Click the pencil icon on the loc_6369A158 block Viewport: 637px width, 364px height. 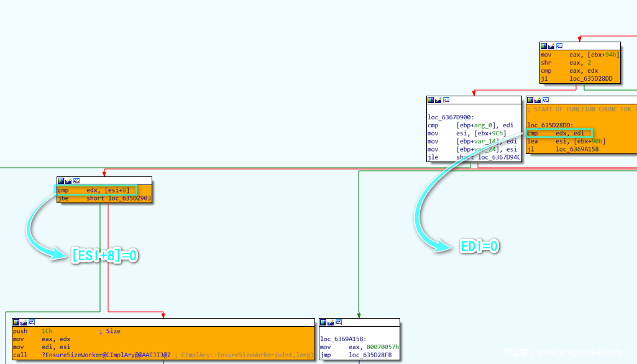click(x=331, y=322)
